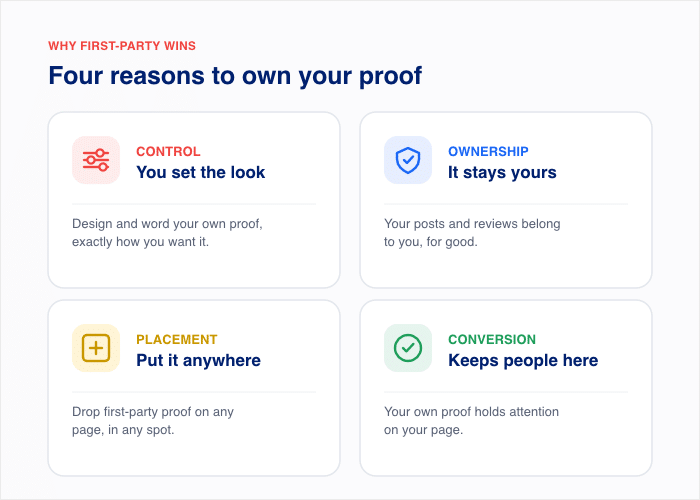Click 'Your own proof holds attention' text
The image size is (700, 500).
[471, 421]
